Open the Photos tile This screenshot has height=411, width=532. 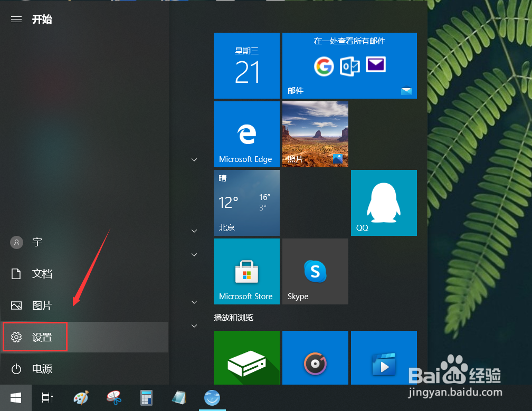(x=315, y=135)
